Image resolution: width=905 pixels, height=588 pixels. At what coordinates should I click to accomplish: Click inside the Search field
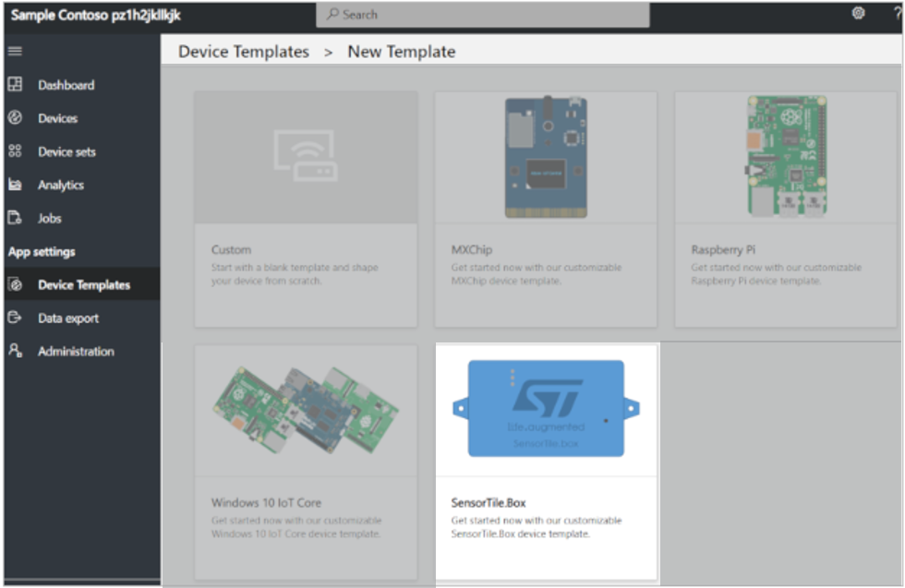pyautogui.click(x=482, y=15)
